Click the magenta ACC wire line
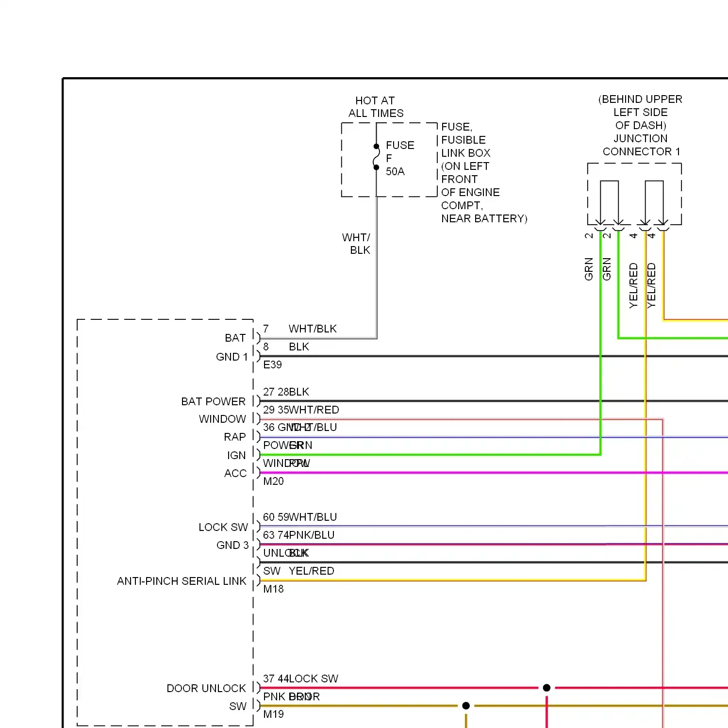The height and width of the screenshot is (728, 728). pyautogui.click(x=494, y=473)
